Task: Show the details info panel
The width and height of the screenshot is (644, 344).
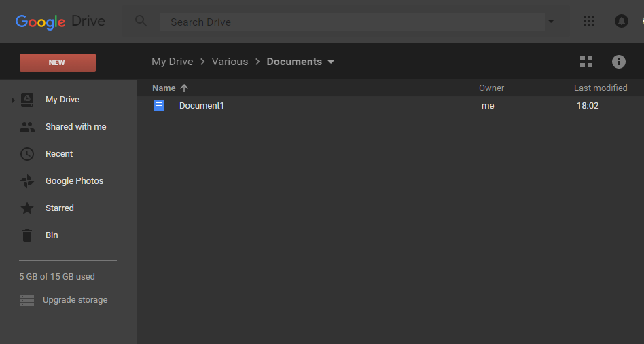Action: pyautogui.click(x=619, y=62)
